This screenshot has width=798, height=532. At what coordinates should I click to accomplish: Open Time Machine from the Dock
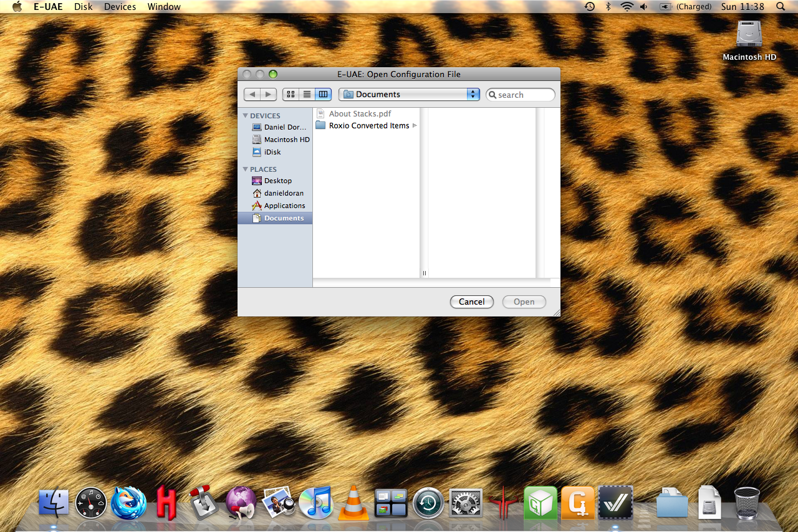pos(428,503)
